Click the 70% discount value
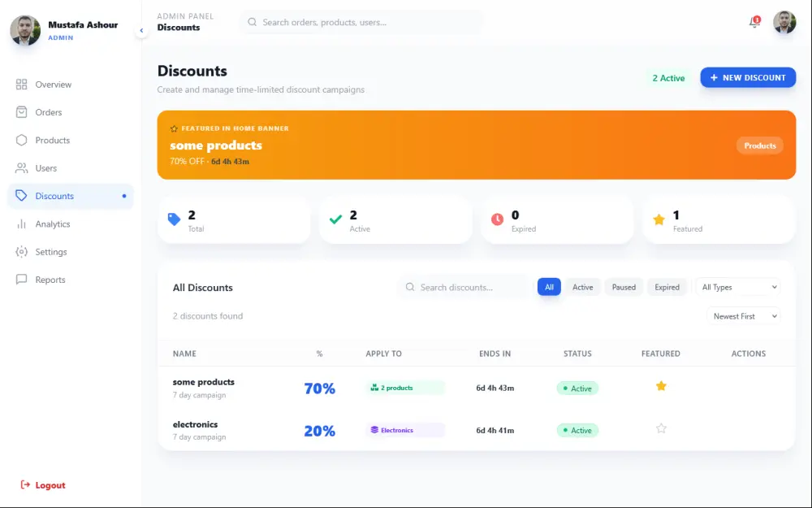Image resolution: width=812 pixels, height=508 pixels. click(319, 389)
